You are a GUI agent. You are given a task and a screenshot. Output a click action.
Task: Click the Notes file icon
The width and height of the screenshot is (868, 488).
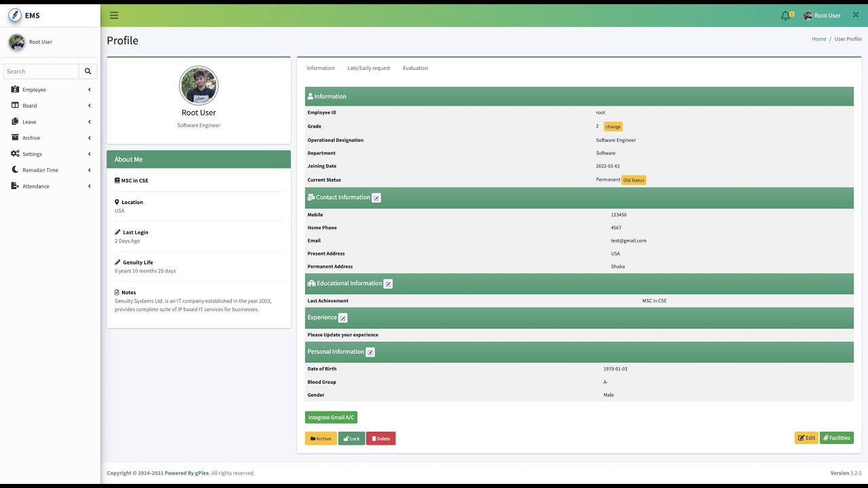[x=117, y=292]
